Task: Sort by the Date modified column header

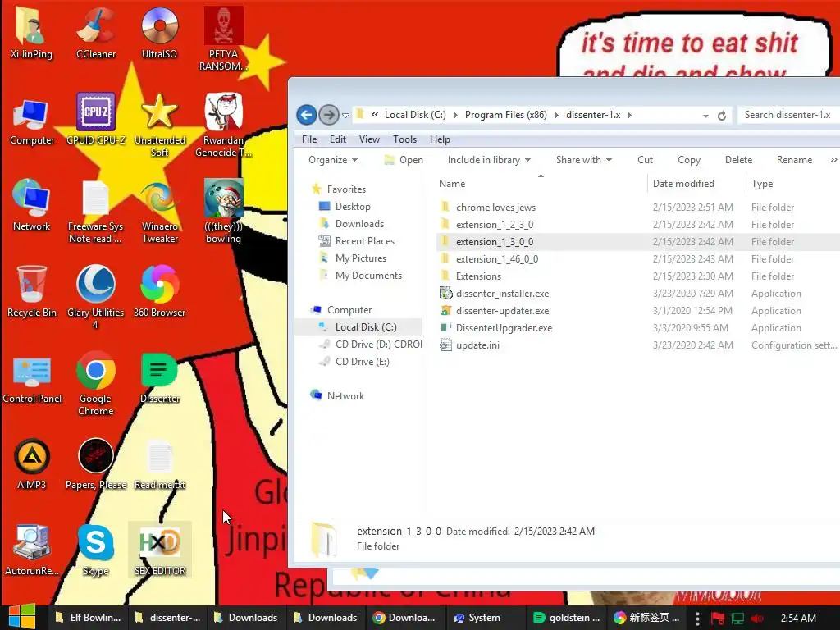Action: pos(696,184)
